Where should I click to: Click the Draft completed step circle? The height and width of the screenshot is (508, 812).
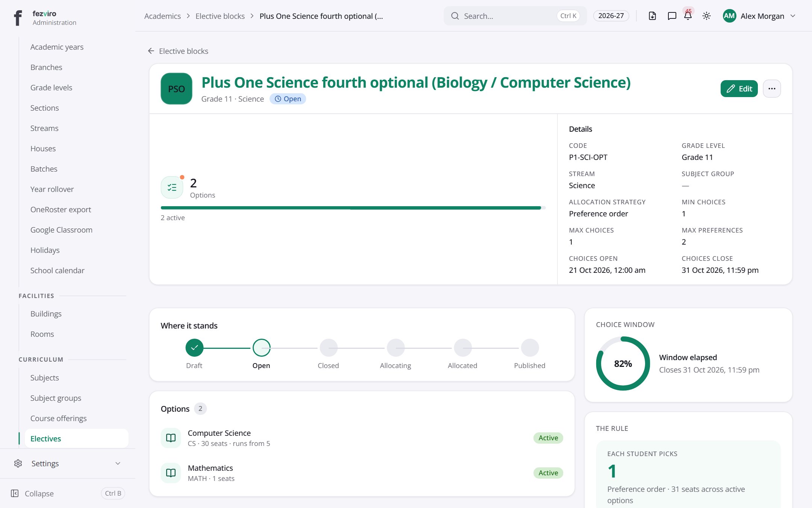pyautogui.click(x=194, y=348)
